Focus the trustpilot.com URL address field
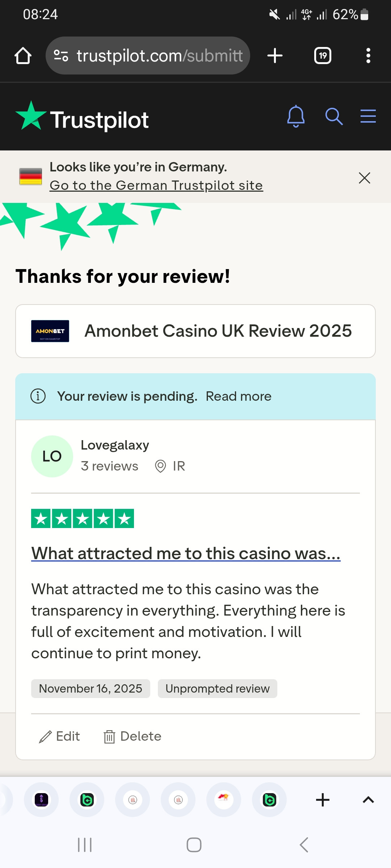Image resolution: width=391 pixels, height=868 pixels. [x=159, y=56]
